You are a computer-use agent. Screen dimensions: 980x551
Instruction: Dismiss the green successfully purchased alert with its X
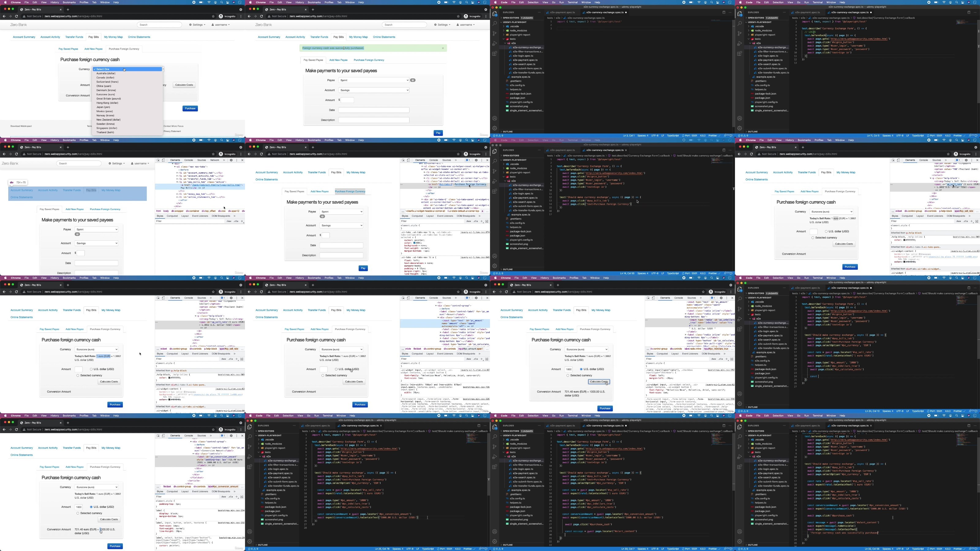pyautogui.click(x=443, y=48)
